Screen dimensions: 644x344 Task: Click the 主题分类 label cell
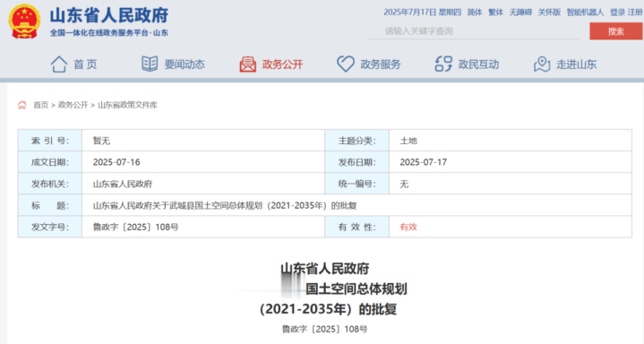pyautogui.click(x=356, y=141)
